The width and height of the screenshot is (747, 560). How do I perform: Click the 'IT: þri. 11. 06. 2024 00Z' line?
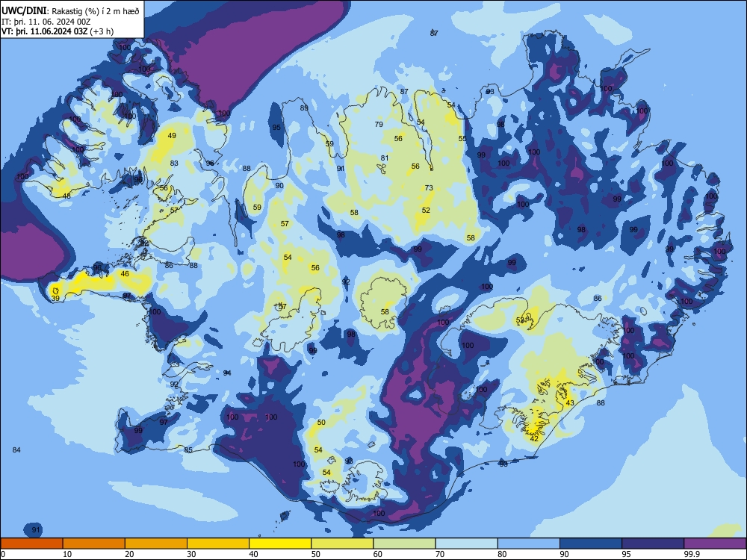(46, 22)
